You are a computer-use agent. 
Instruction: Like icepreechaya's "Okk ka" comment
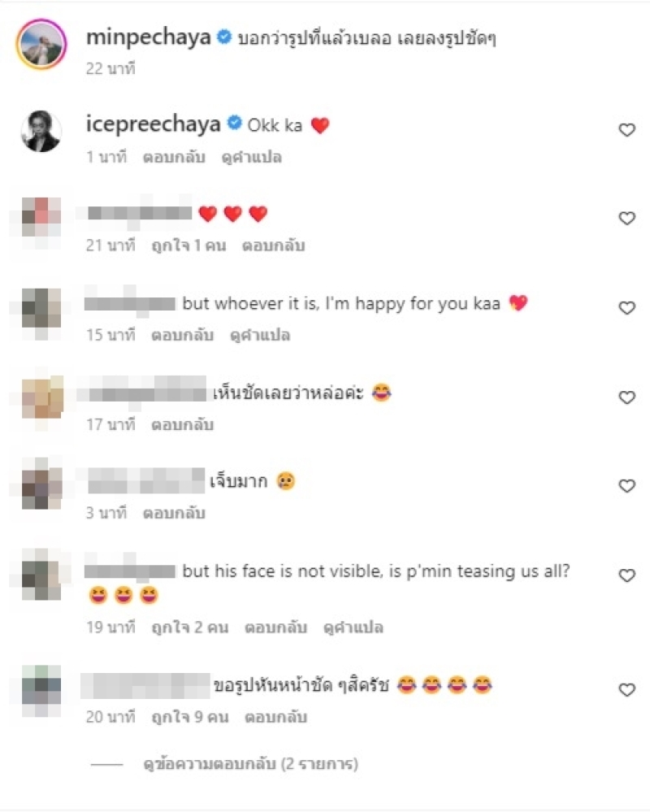[x=626, y=130]
